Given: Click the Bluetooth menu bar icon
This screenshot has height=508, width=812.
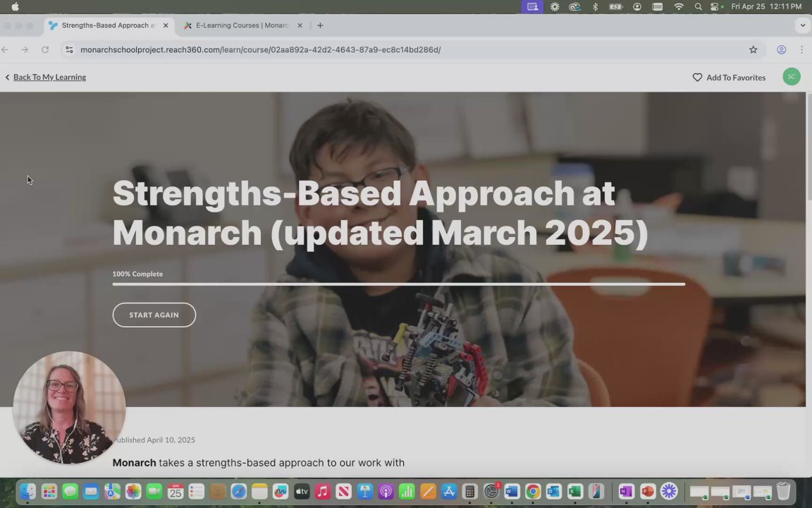Looking at the screenshot, I should (595, 7).
